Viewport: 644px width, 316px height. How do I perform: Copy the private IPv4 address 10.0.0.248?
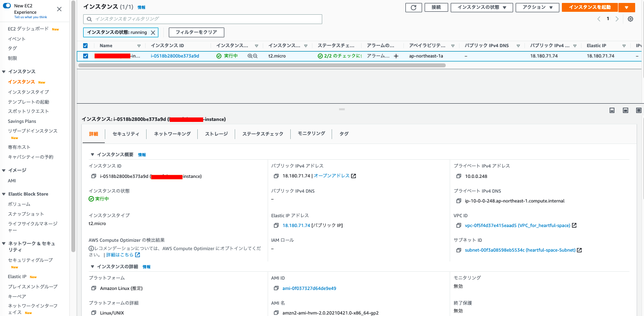[458, 176]
